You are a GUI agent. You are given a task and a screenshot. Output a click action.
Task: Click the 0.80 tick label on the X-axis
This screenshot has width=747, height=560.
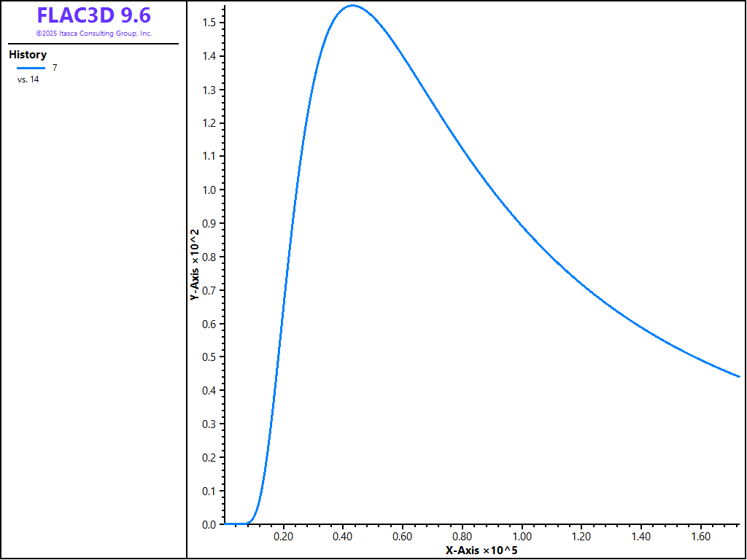462,537
